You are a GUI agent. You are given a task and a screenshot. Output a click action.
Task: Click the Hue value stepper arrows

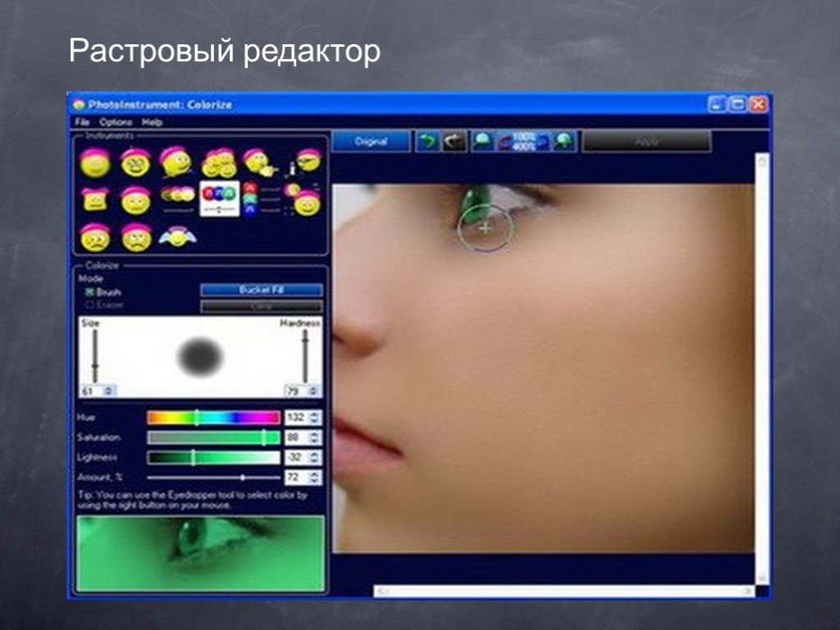click(x=315, y=418)
